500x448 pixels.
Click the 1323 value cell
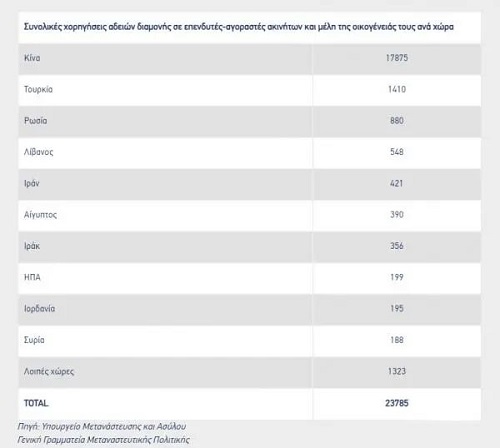[397, 371]
